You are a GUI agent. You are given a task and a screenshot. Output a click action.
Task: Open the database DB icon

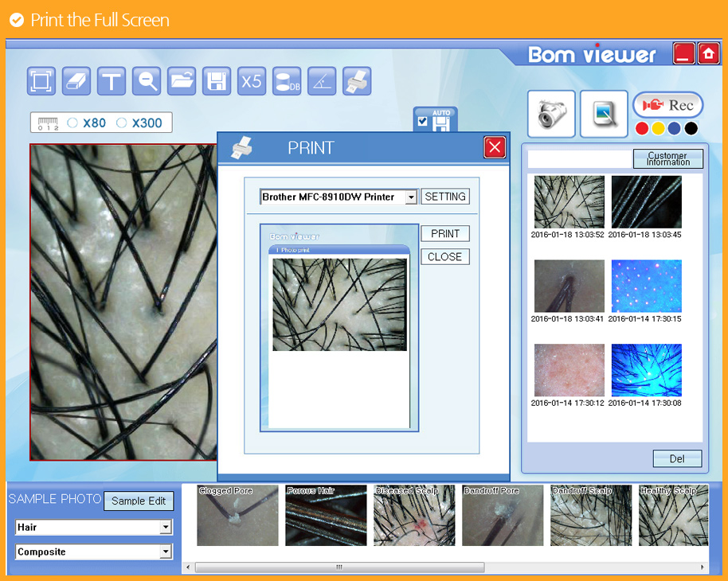tap(287, 80)
